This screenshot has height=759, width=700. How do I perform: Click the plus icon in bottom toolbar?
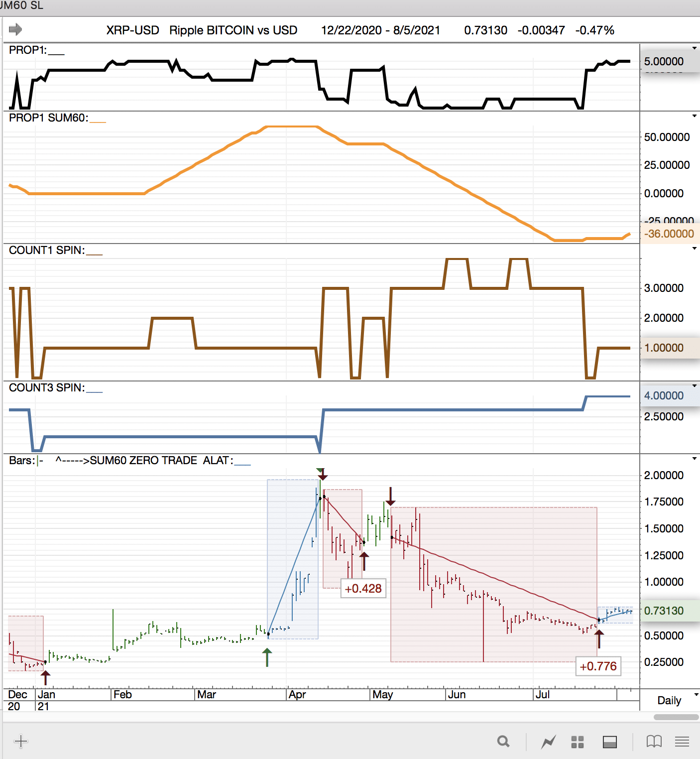coord(21,741)
